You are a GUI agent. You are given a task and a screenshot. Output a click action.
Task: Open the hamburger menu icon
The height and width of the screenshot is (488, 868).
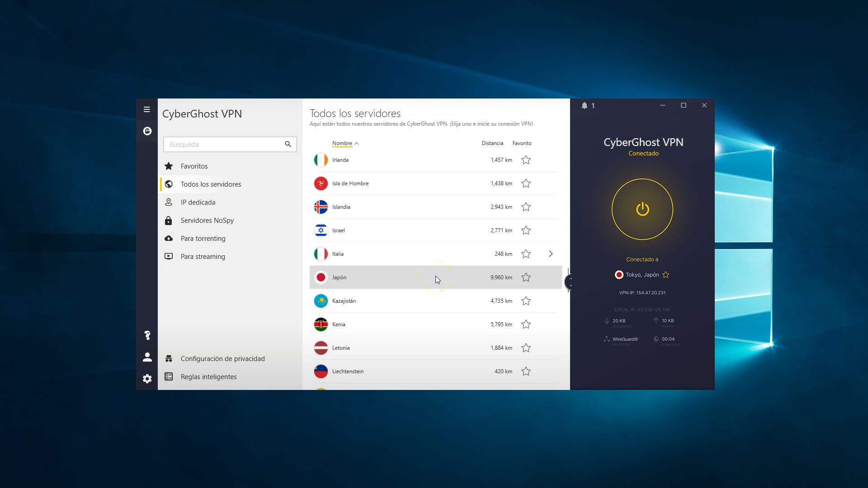146,109
